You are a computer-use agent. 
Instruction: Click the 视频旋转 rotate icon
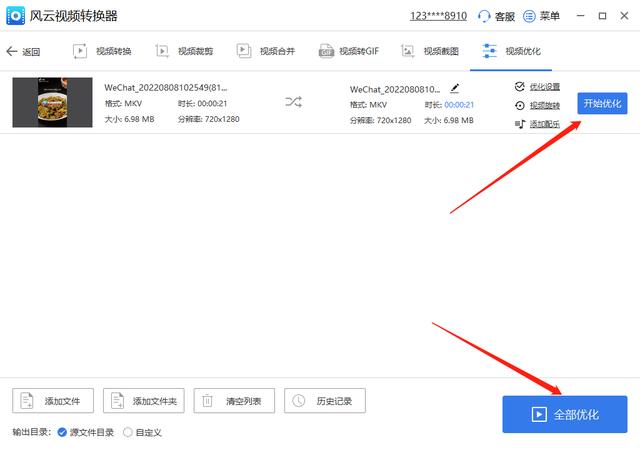click(x=520, y=105)
